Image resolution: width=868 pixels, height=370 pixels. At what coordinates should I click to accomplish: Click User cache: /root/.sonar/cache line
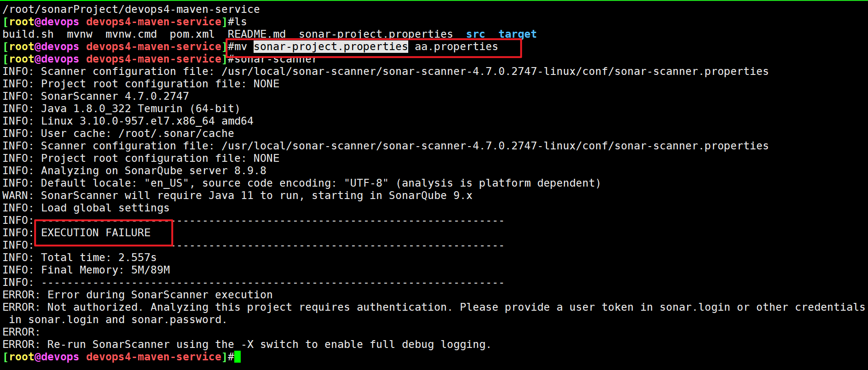pyautogui.click(x=118, y=133)
